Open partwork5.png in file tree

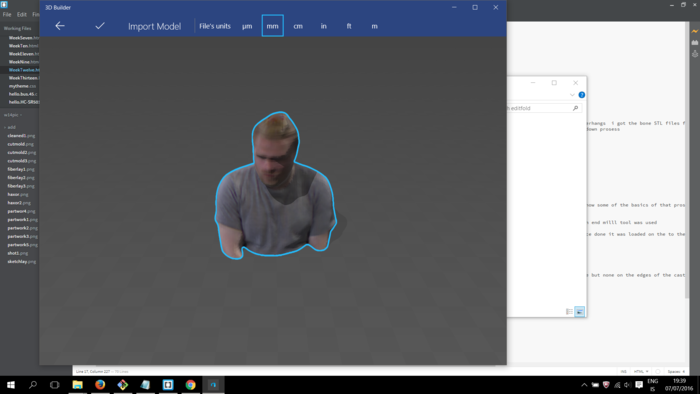[22, 245]
